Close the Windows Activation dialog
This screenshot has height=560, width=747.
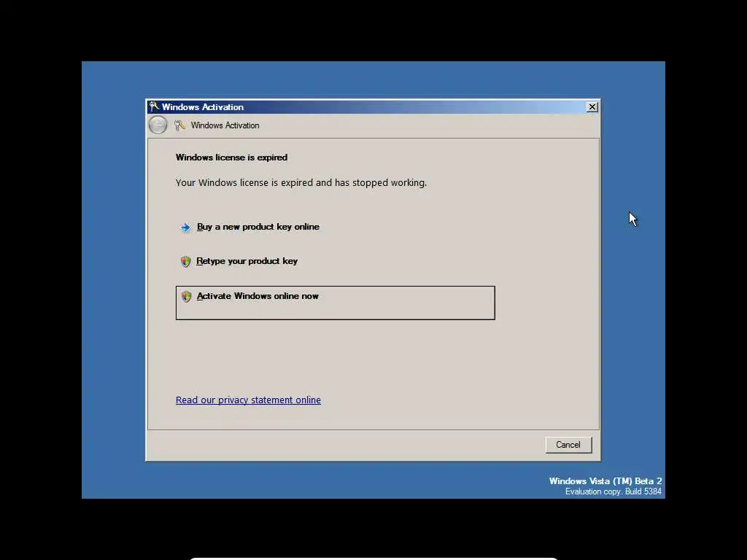pyautogui.click(x=592, y=107)
